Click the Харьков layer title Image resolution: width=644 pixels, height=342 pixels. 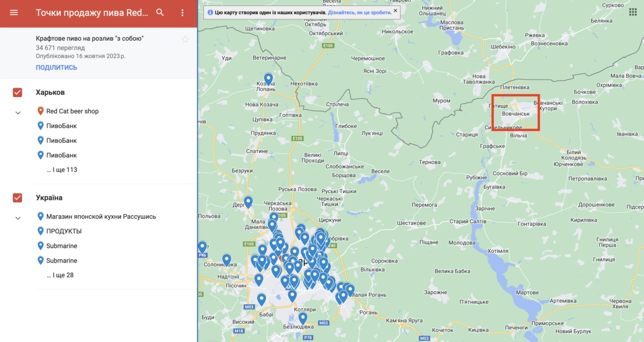pos(50,92)
